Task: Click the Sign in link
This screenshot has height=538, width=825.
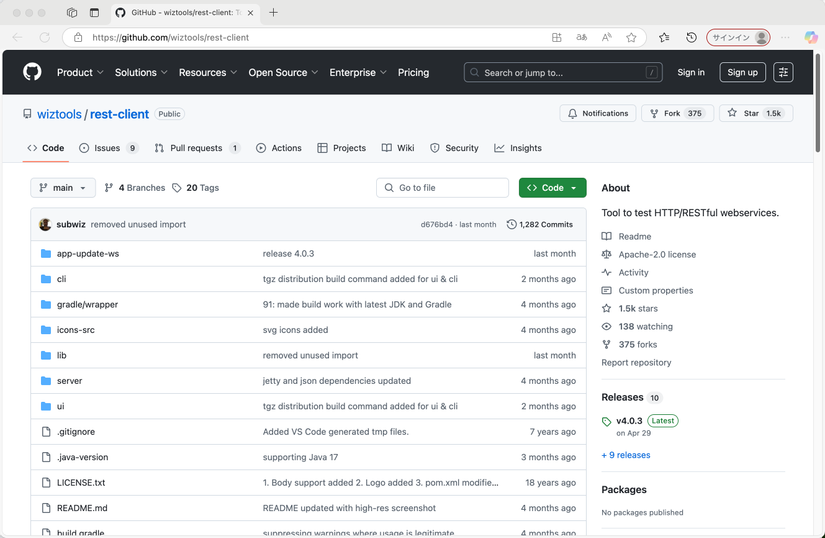Action: [691, 73]
